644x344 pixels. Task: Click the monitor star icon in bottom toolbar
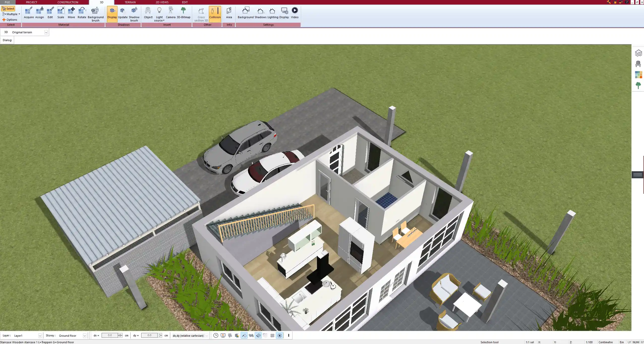pyautogui.click(x=223, y=335)
